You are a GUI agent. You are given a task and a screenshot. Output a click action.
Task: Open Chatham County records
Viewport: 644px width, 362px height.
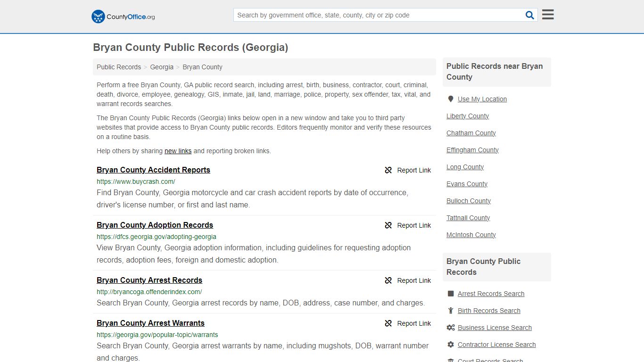[471, 133]
